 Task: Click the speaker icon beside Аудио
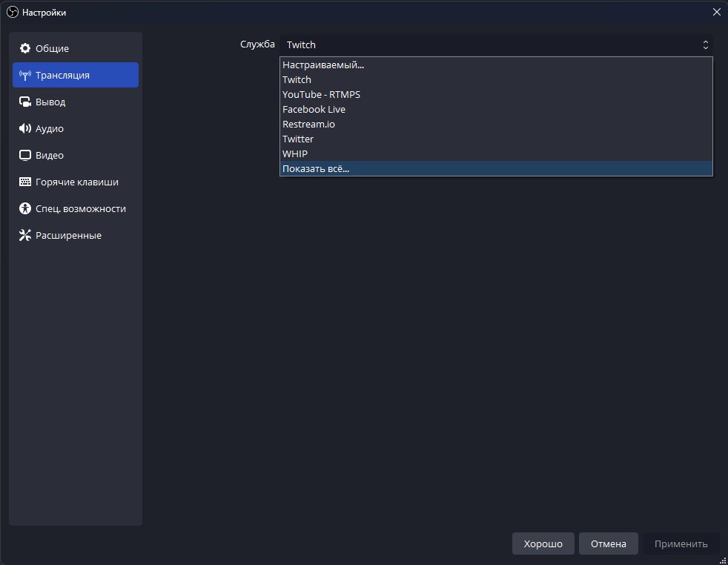pos(25,128)
